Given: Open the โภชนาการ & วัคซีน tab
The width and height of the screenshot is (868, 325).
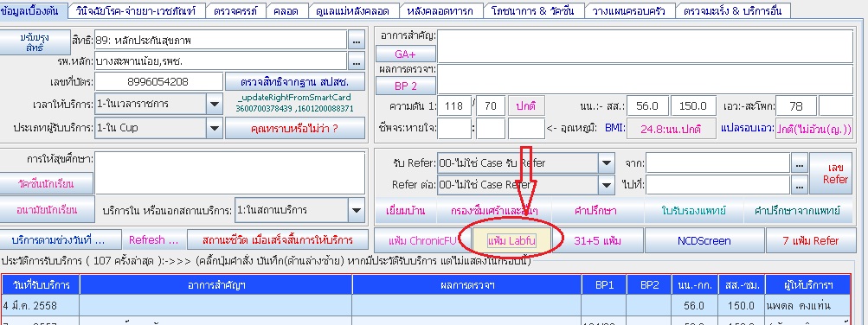Looking at the screenshot, I should coord(532,10).
